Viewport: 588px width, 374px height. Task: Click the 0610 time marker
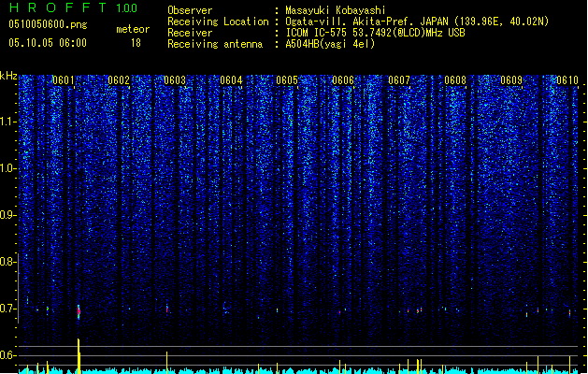(567, 80)
